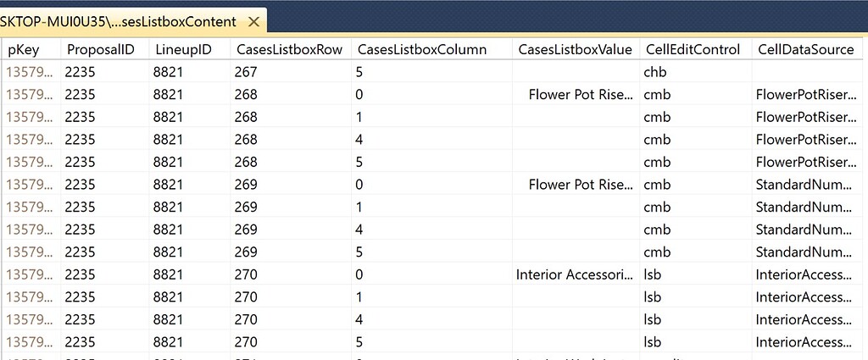Close the sesListboxContent tab
Screen dimensions: 868x360
(253, 21)
